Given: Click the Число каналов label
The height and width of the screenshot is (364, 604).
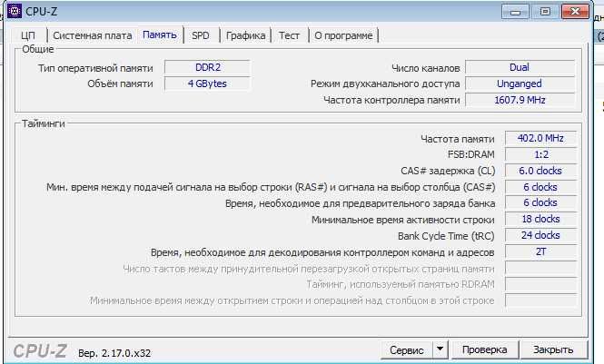Looking at the screenshot, I should pos(426,68).
